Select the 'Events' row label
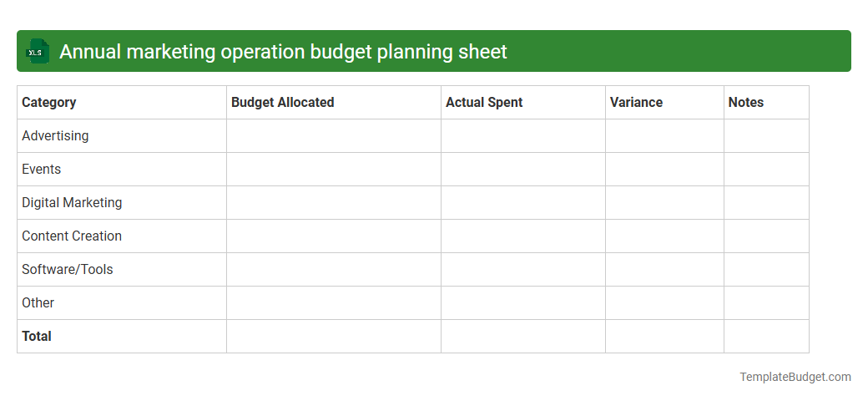The height and width of the screenshot is (401, 868). coord(41,169)
